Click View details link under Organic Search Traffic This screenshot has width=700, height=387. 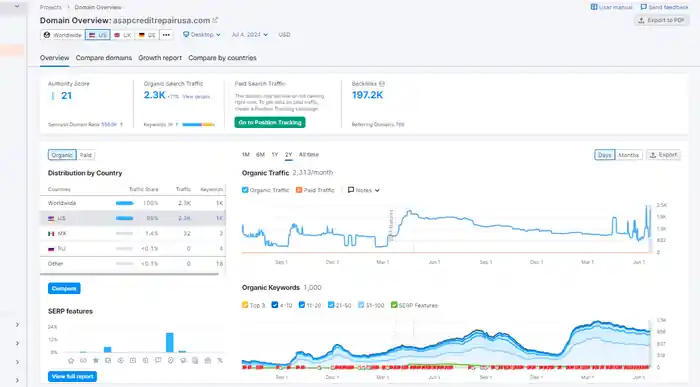pyautogui.click(x=196, y=96)
